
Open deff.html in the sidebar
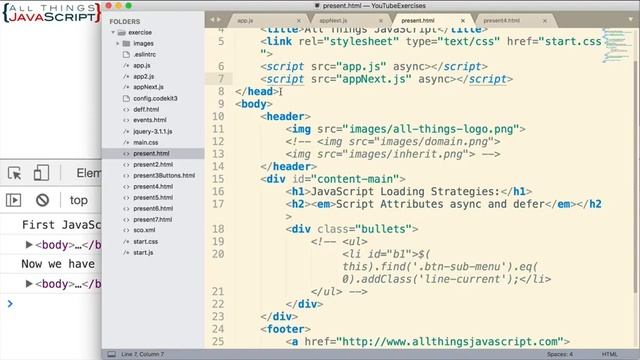point(146,109)
